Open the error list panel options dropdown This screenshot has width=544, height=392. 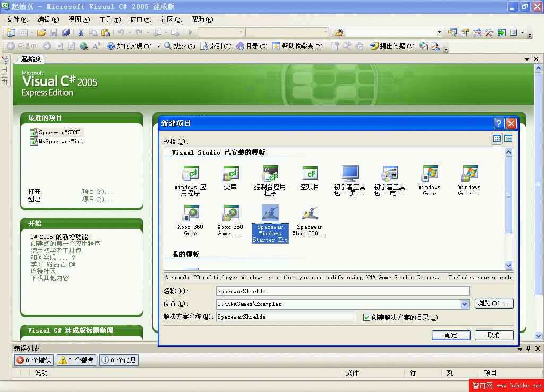(520, 348)
